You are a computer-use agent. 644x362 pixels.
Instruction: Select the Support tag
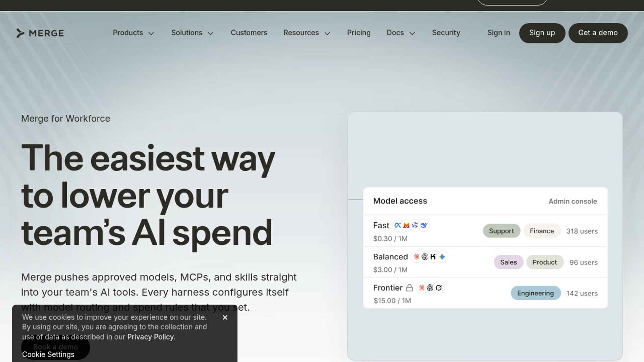(501, 231)
